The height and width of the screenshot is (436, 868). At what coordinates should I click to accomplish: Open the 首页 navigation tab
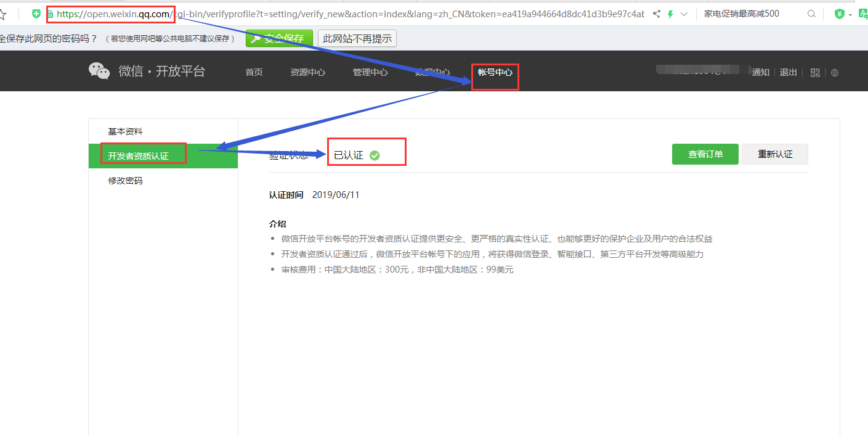tap(254, 72)
